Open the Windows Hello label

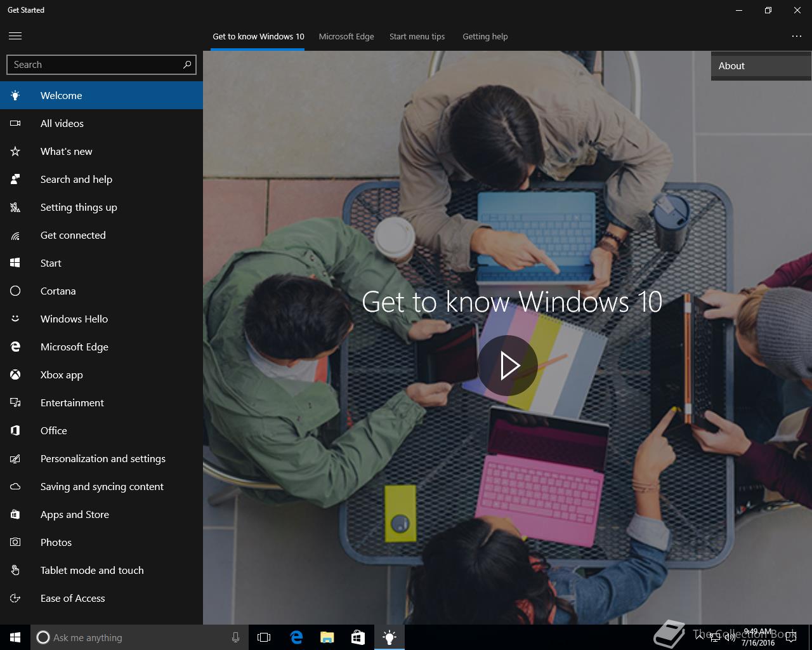click(x=74, y=319)
